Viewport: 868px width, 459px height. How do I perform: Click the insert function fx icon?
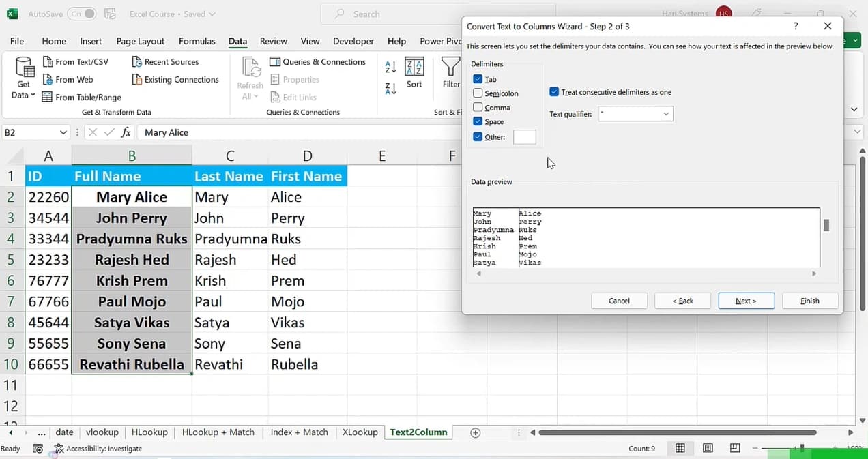[x=126, y=132]
